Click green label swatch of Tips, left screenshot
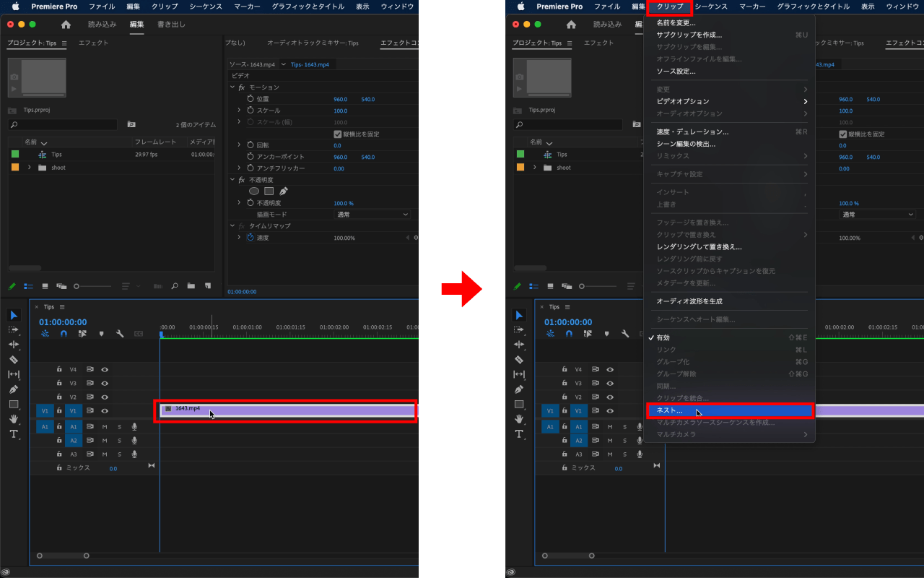Screen dimensions: 924x578 click(x=15, y=154)
